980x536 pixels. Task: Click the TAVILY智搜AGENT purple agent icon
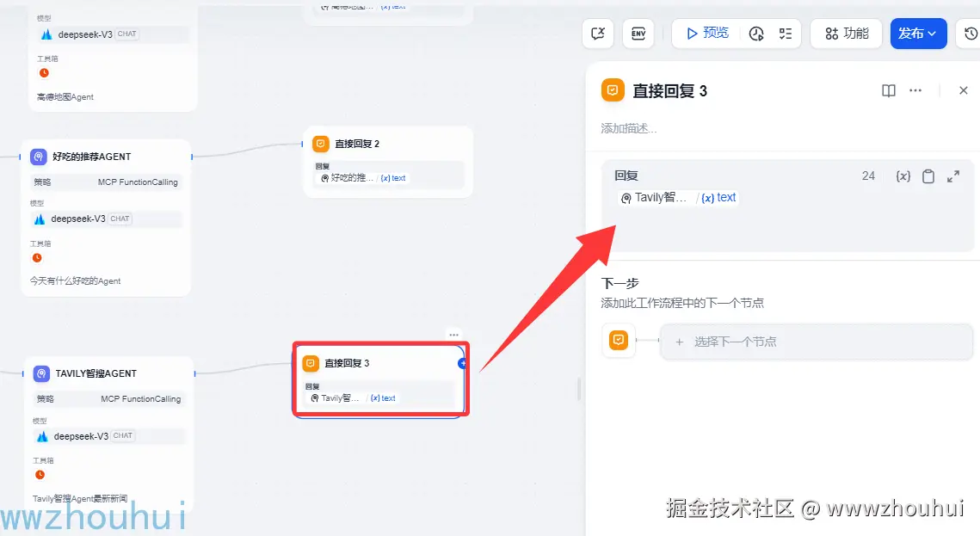[41, 373]
